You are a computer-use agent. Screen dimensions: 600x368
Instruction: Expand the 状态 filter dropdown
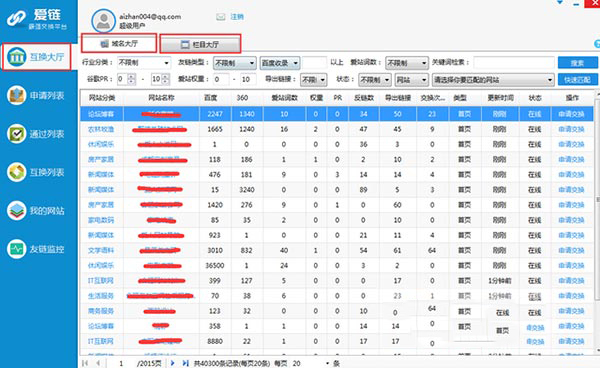pyautogui.click(x=375, y=80)
